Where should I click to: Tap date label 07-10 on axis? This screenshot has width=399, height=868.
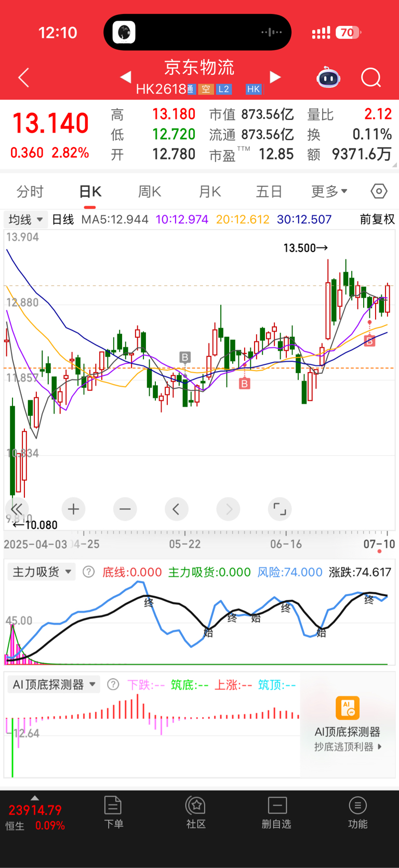coord(379,544)
